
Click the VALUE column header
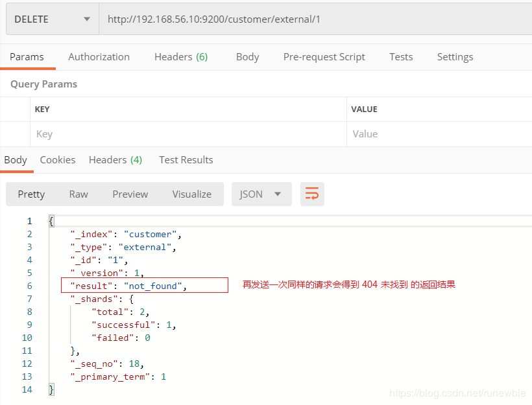pyautogui.click(x=364, y=110)
